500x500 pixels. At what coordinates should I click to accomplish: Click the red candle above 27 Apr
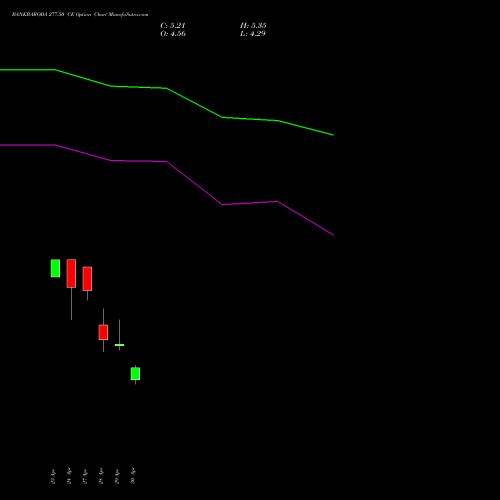coord(87,279)
